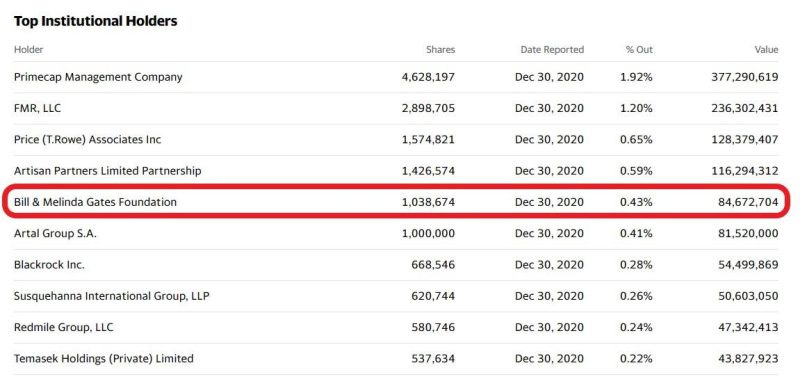Viewport: 800px width, 386px height.
Task: Select Blackrock row's Dec 30, 2020 date
Action: 549,265
